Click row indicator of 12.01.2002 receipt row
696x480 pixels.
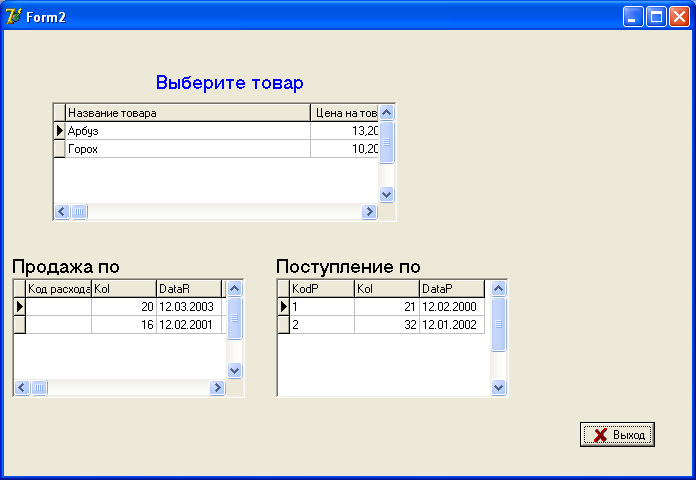click(x=284, y=325)
